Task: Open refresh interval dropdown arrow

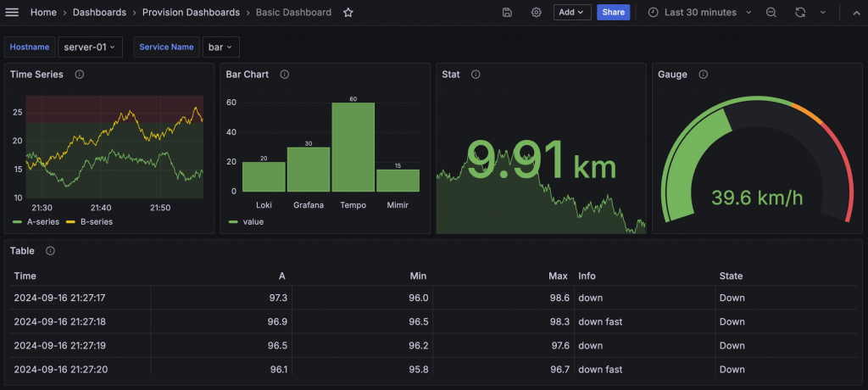Action: click(822, 12)
